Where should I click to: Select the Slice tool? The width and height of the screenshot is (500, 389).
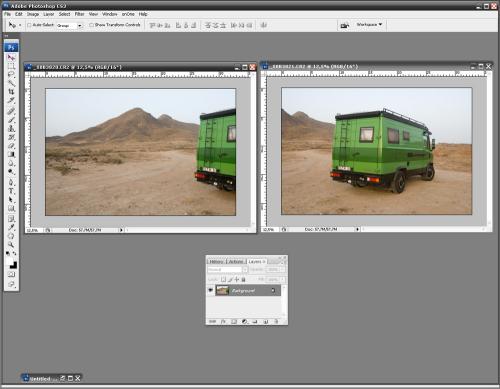(x=11, y=100)
